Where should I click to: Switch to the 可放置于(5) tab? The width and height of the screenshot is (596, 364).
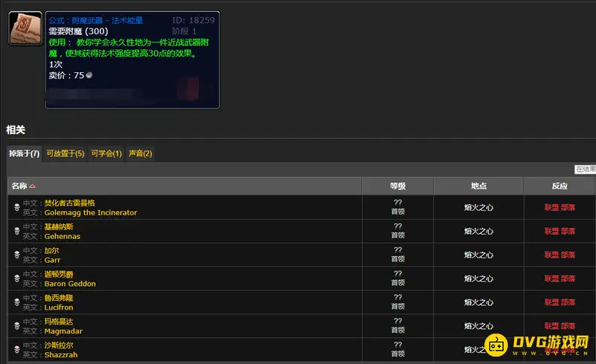click(x=66, y=153)
